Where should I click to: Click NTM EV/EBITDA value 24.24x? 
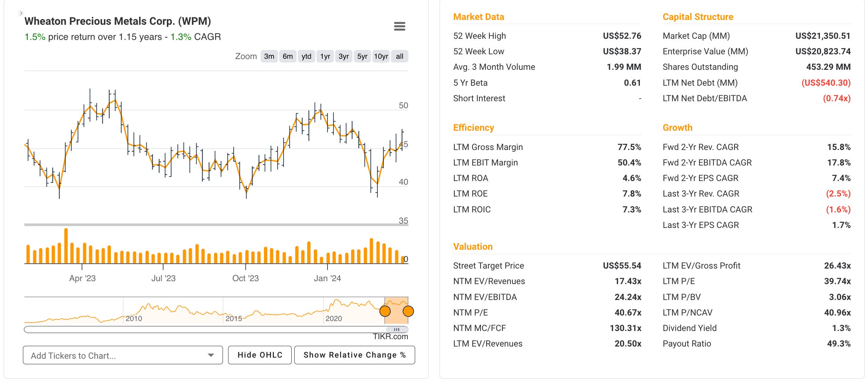pos(628,297)
